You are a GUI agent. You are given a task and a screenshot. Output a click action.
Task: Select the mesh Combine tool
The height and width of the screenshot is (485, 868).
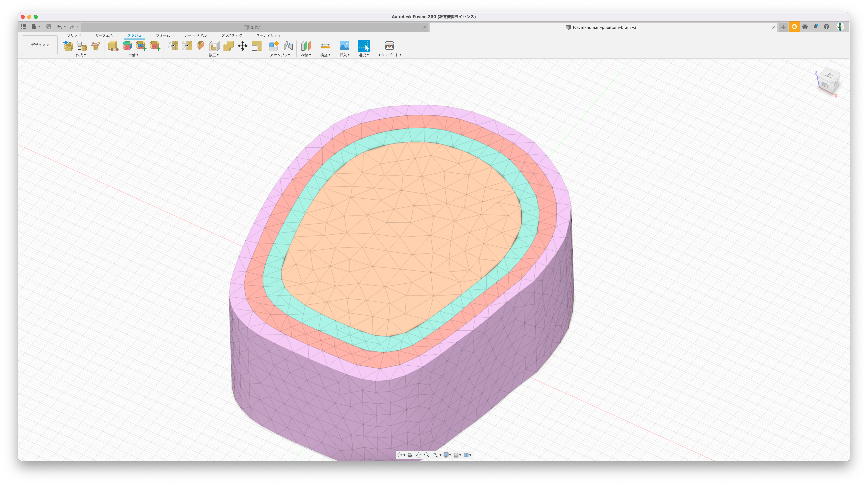click(229, 46)
